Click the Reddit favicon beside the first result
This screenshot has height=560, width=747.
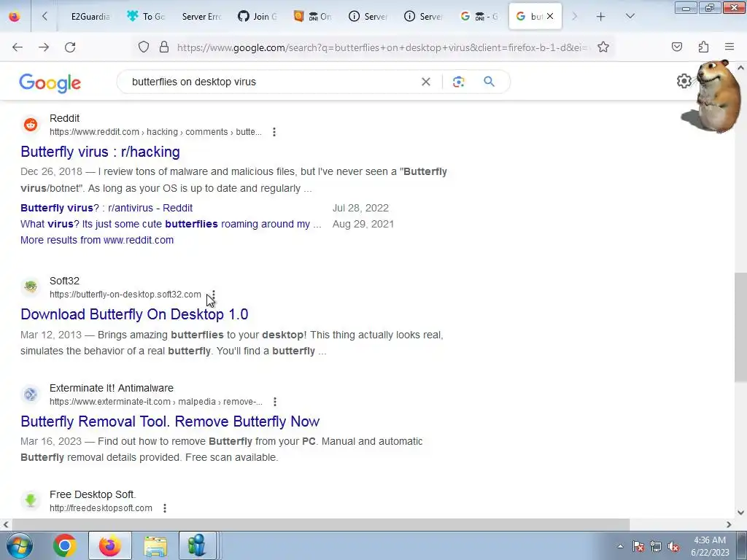31,125
